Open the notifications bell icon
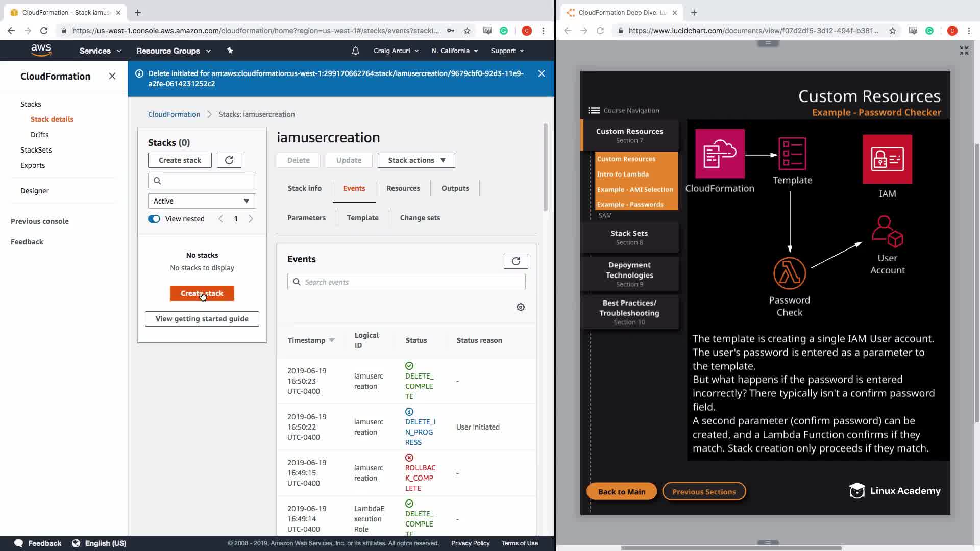The image size is (980, 551). click(355, 51)
